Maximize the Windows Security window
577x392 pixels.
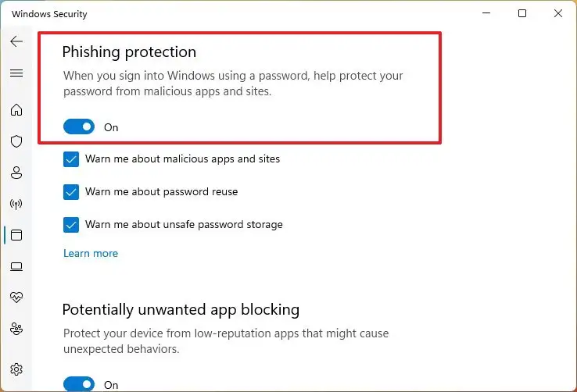pyautogui.click(x=522, y=14)
